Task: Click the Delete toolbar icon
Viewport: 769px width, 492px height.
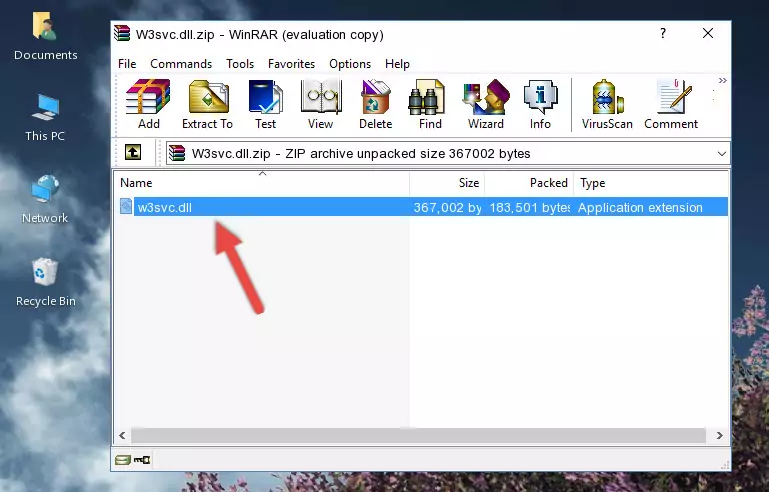Action: (x=375, y=104)
